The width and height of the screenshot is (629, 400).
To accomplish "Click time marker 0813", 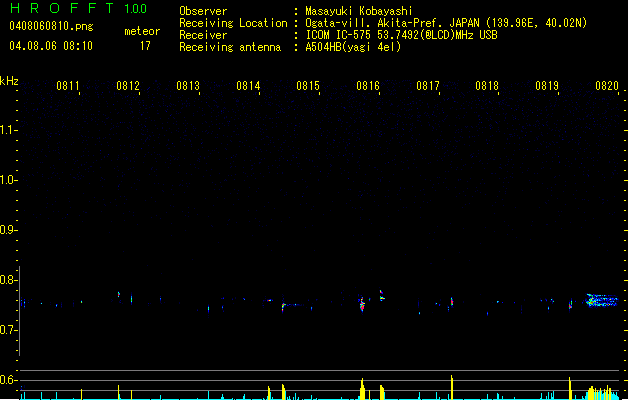I will [x=188, y=86].
